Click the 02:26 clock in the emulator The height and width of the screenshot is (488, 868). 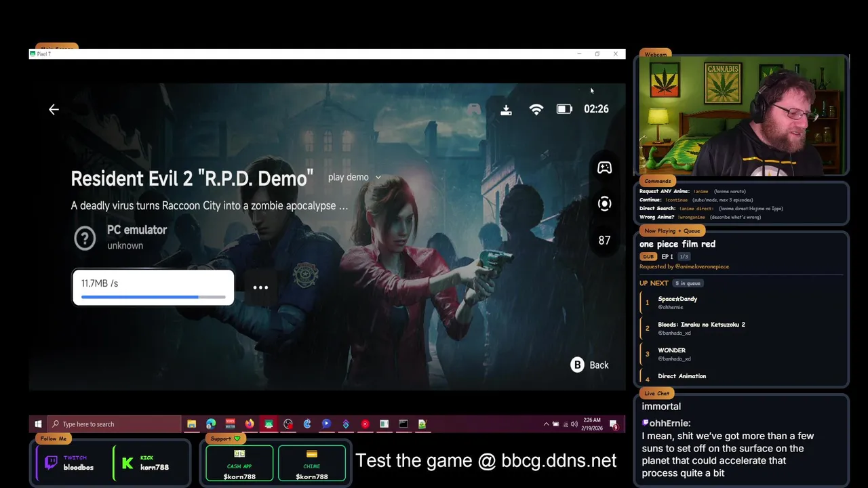pyautogui.click(x=596, y=109)
